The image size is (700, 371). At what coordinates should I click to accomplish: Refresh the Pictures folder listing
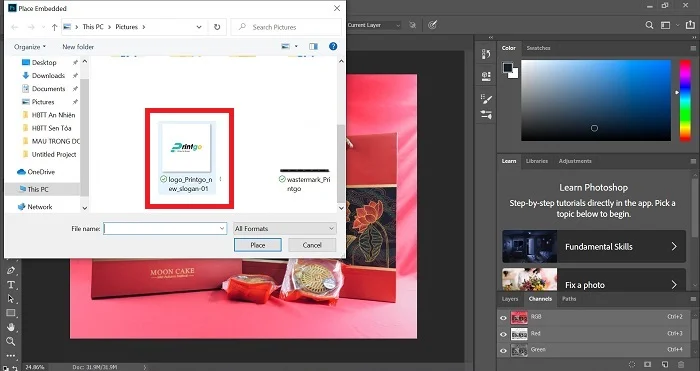click(x=217, y=27)
